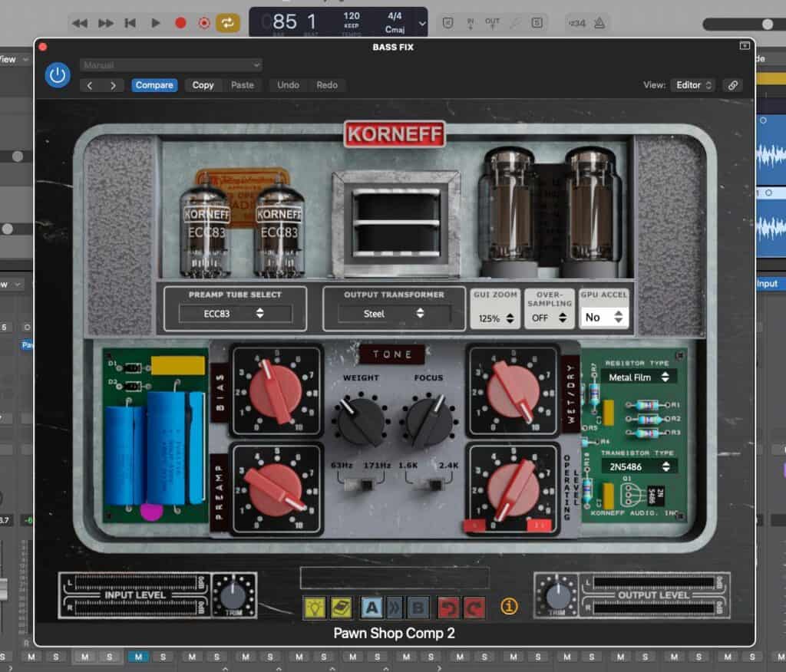Open the manual book icon
The image size is (786, 672).
[x=342, y=608]
